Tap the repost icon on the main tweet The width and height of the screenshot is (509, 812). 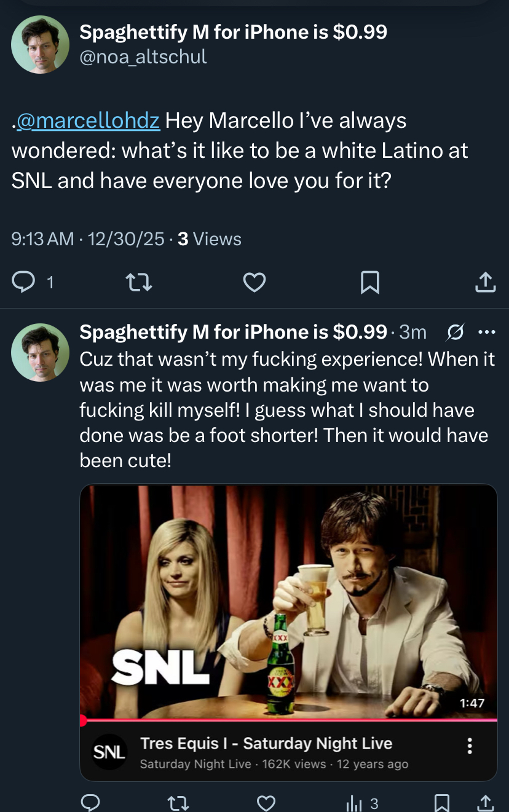(139, 282)
